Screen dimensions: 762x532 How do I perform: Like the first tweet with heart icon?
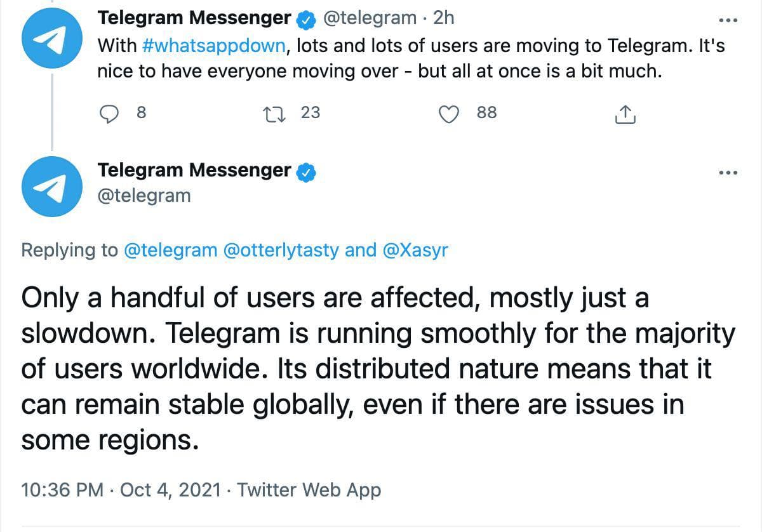click(449, 114)
